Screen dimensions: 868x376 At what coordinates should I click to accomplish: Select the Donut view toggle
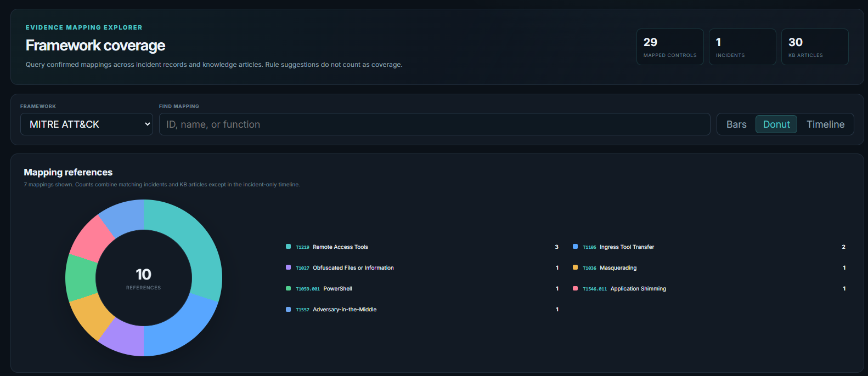[x=776, y=124]
